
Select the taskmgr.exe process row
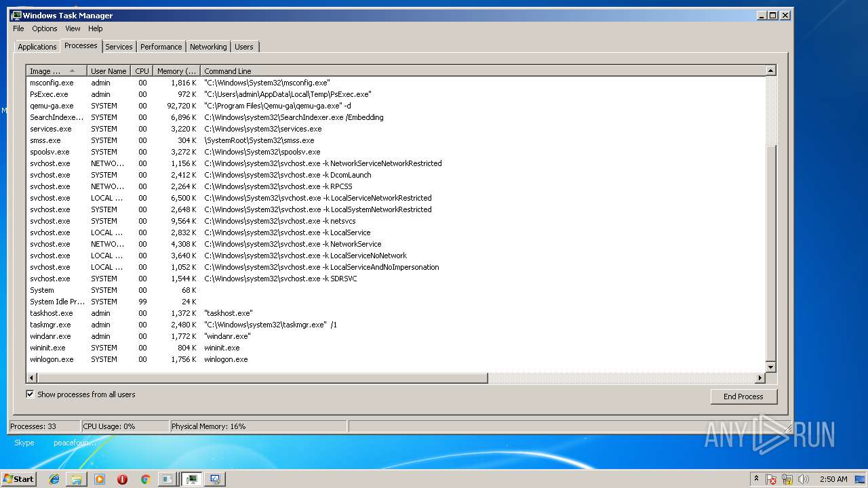395,325
